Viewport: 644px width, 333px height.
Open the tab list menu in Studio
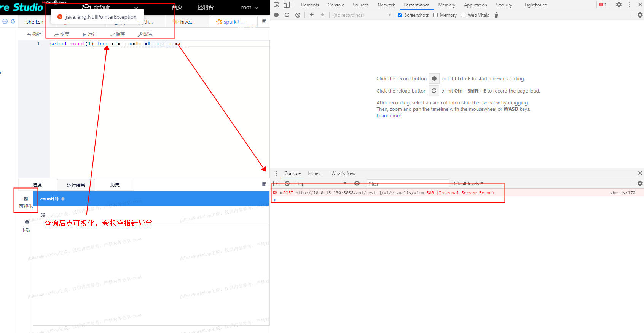264,21
